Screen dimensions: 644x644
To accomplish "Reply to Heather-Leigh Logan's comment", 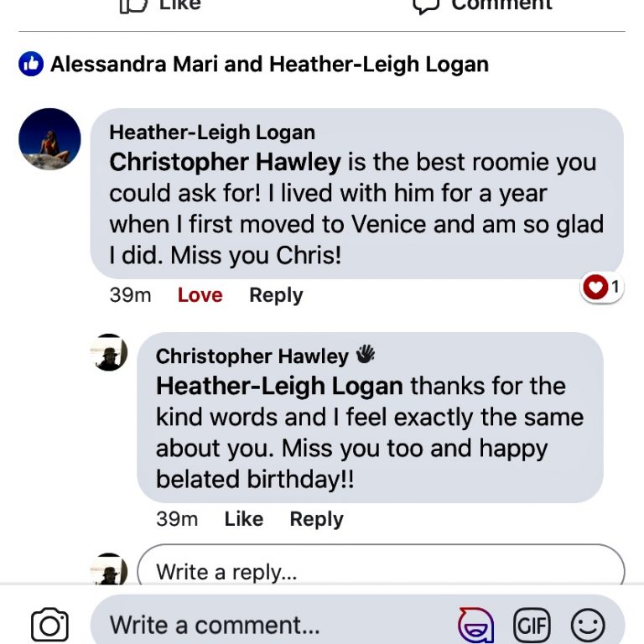I will pos(276,295).
